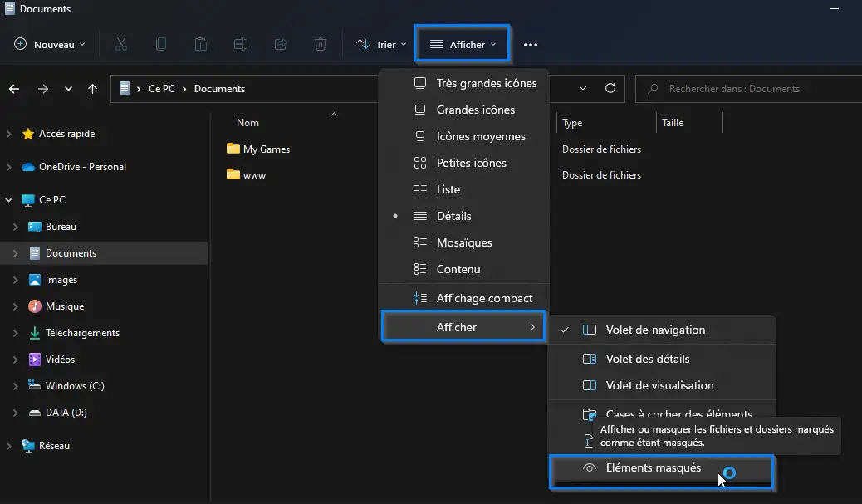Click the Cut scissors icon in toolbar

[x=121, y=45]
